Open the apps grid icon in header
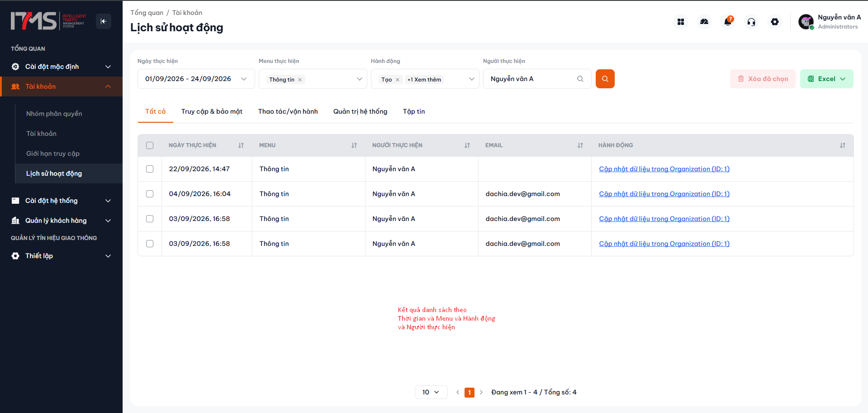Viewport: 868px width, 413px height. click(x=681, y=22)
